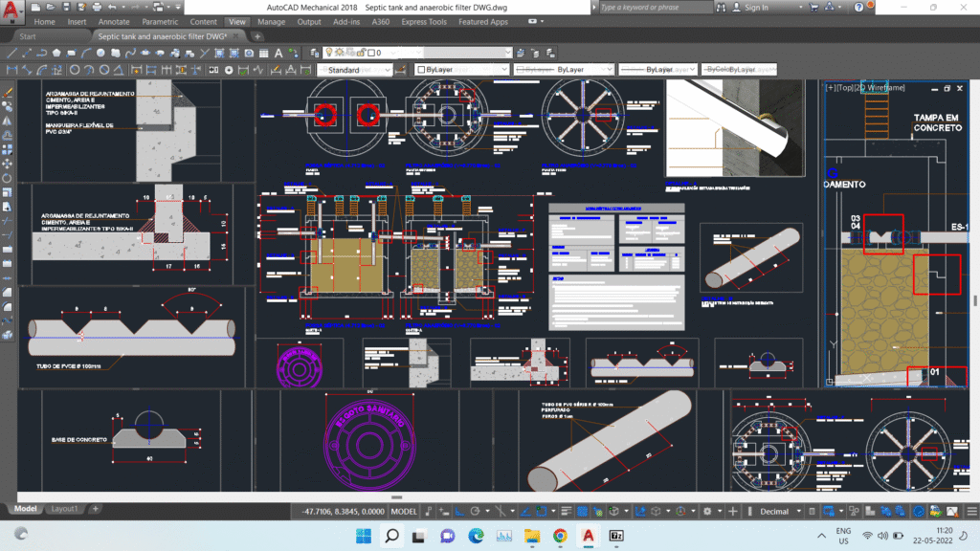Toggle Object Snap in status bar
980x551 pixels.
coord(542,511)
